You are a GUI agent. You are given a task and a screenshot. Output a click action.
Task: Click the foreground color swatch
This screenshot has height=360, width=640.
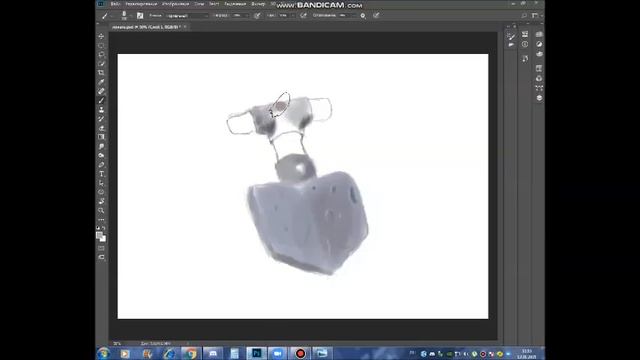tap(99, 235)
